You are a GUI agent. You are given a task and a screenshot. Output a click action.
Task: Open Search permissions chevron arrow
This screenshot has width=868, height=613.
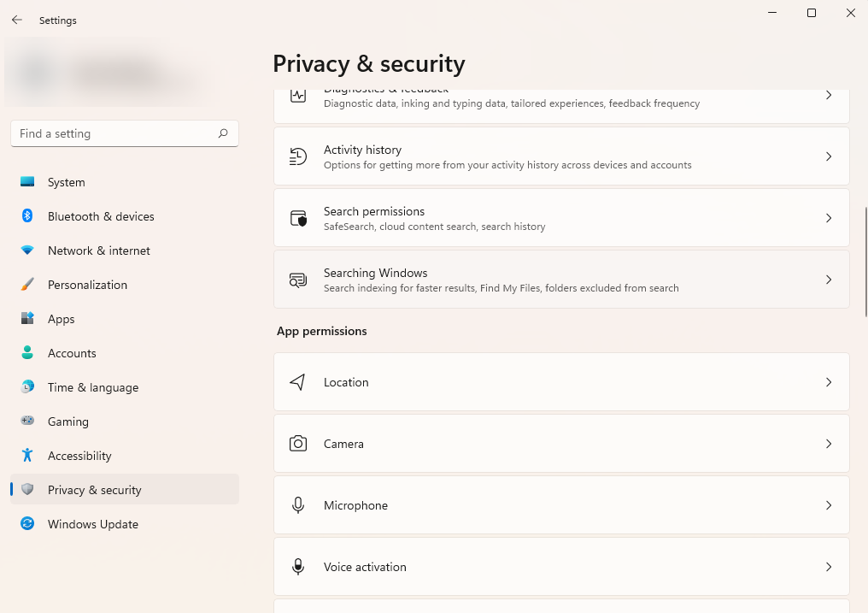(829, 218)
